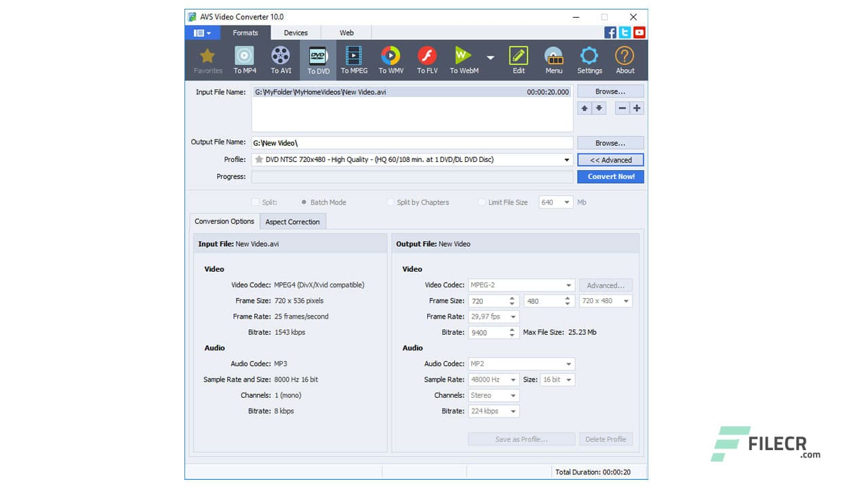Image resolution: width=868 pixels, height=488 pixels.
Task: Open AVS Video Converter's YouTube page
Action: pos(639,32)
